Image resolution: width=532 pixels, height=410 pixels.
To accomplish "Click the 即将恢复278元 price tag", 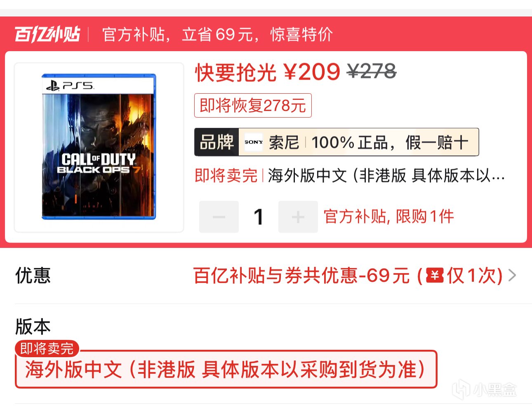I will tap(253, 106).
